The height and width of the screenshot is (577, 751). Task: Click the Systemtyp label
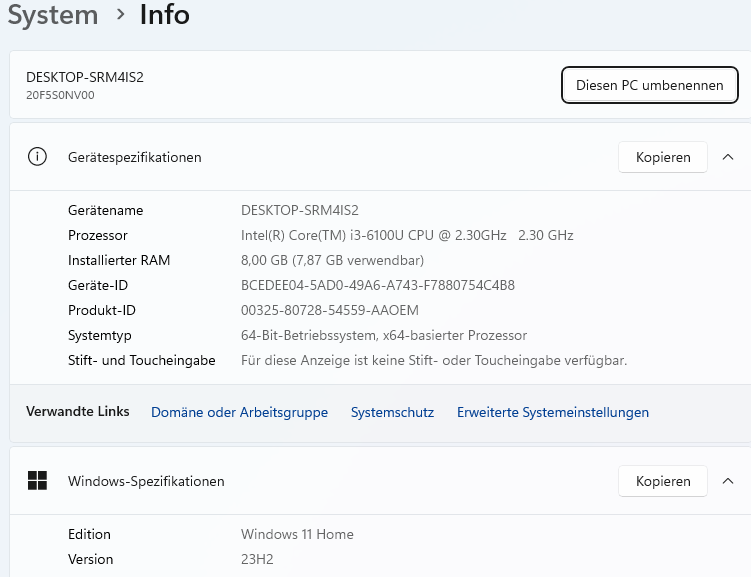coord(100,335)
